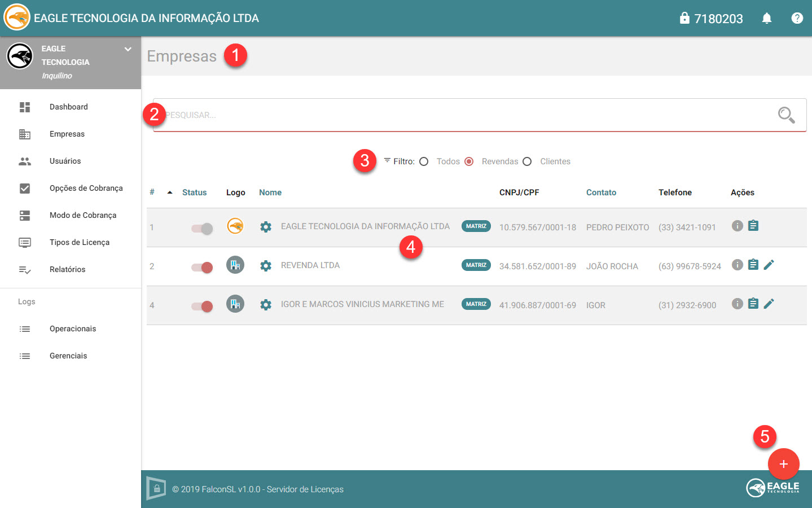The width and height of the screenshot is (812, 508).
Task: Open Dashboard in the sidebar
Action: coord(69,107)
